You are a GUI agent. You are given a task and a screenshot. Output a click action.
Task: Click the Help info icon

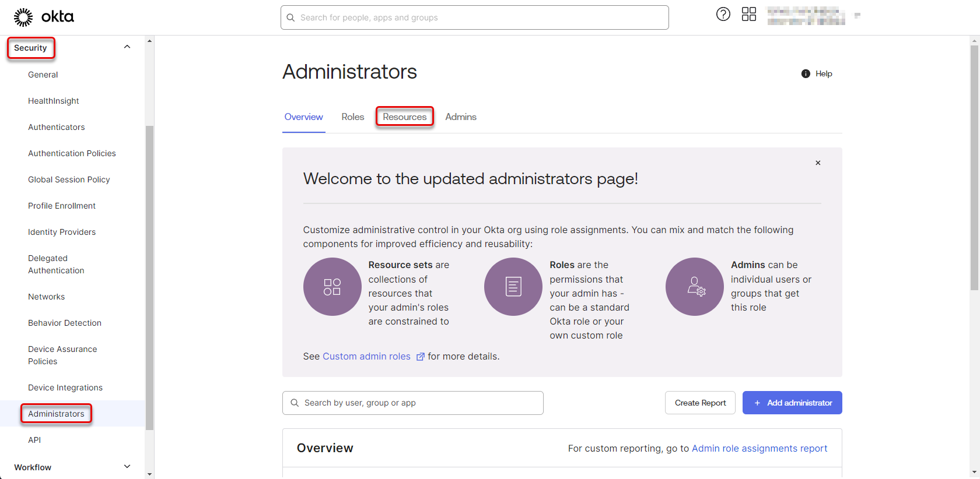click(x=806, y=73)
